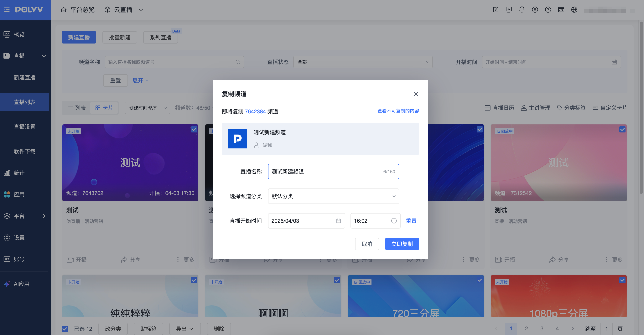Click 开播 on the 7643702 card
Screen dimensions: 644x335
coord(76,260)
